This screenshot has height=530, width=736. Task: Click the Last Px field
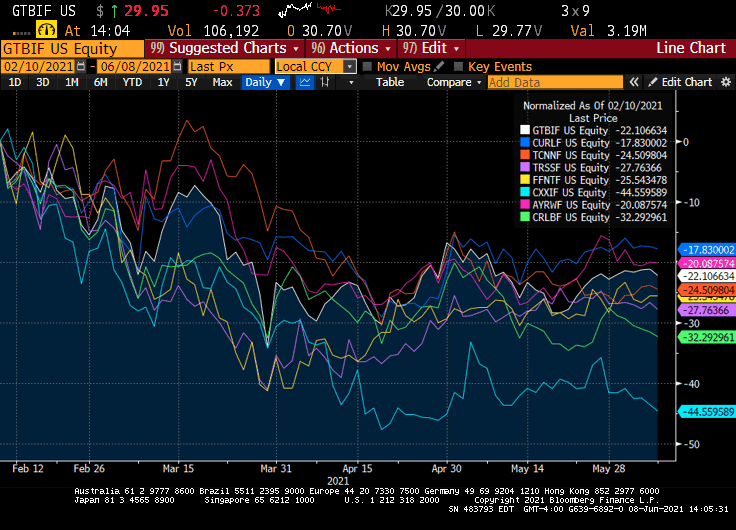[x=229, y=67]
